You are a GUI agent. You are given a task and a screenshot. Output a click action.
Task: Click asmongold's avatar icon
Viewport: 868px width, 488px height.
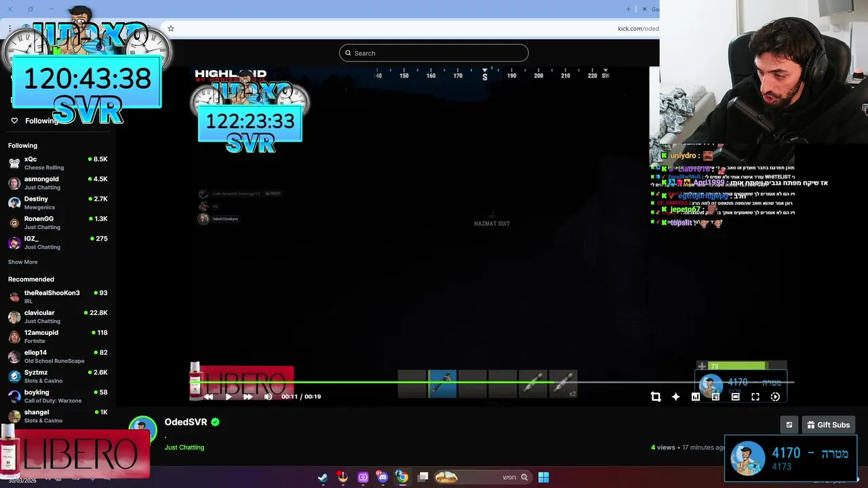tap(14, 183)
